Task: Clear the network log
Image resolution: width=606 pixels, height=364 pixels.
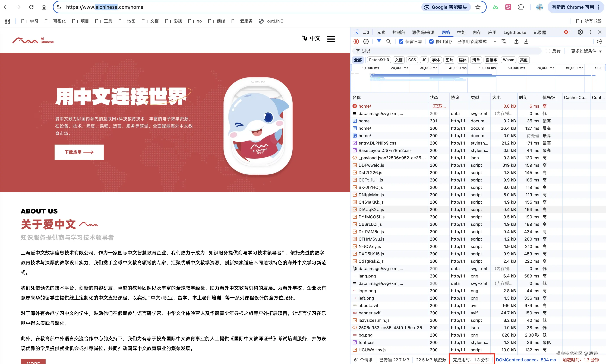Action: pos(366,41)
